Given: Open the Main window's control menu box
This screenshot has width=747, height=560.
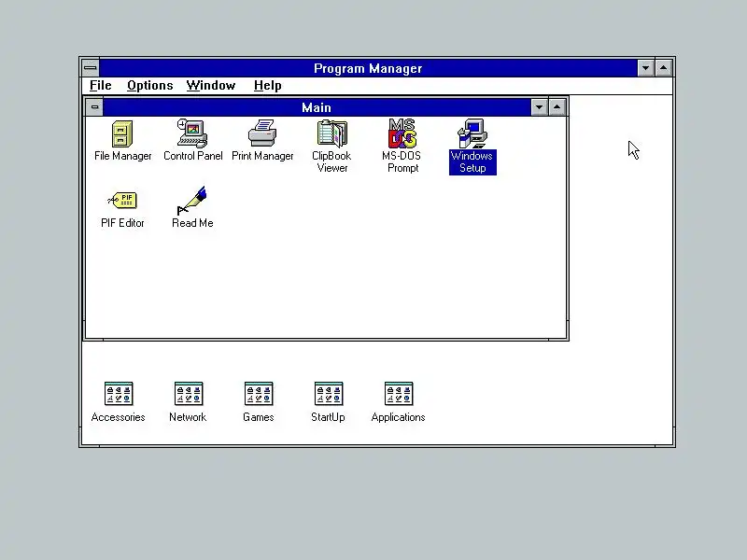Looking at the screenshot, I should click(94, 107).
